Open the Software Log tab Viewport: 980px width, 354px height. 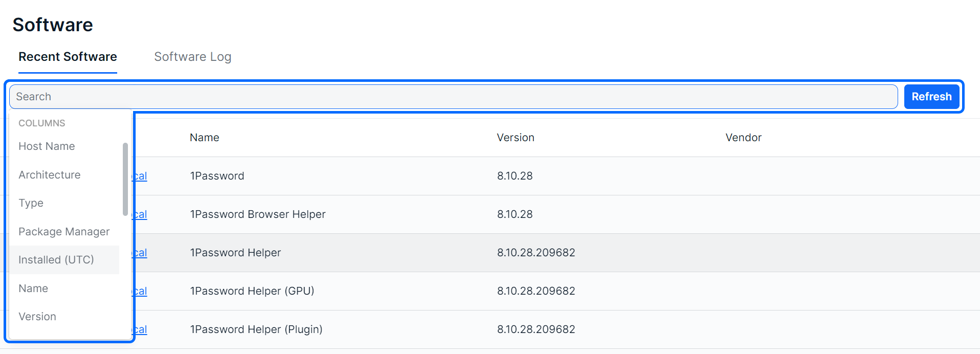(x=192, y=57)
